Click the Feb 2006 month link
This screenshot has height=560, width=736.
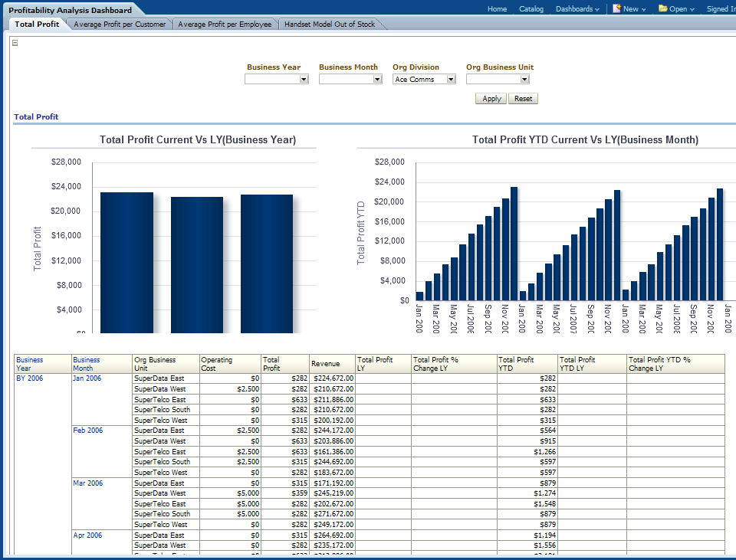[87, 430]
